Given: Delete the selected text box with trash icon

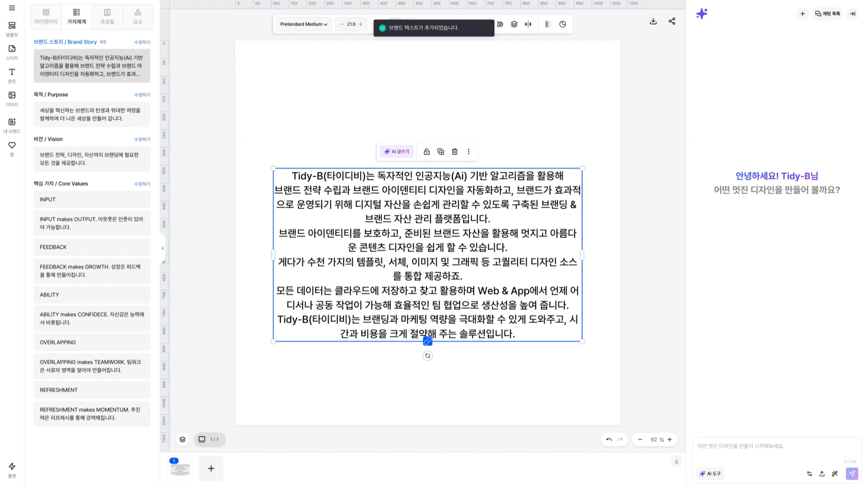Looking at the screenshot, I should 455,152.
